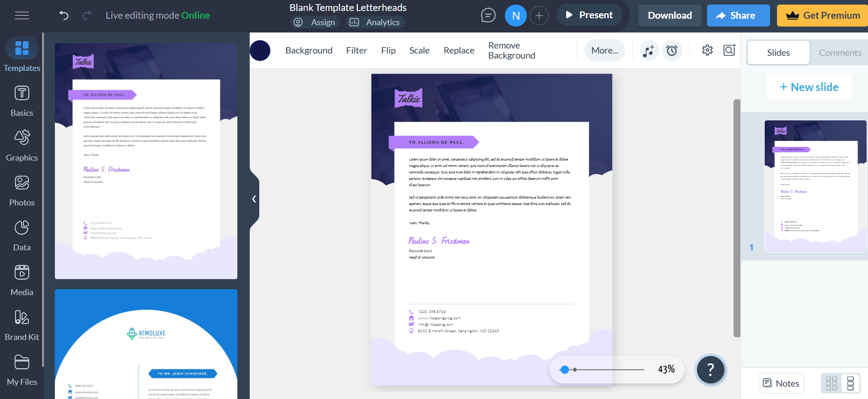This screenshot has height=399, width=868.
Task: Click the Flip option
Action: [388, 50]
